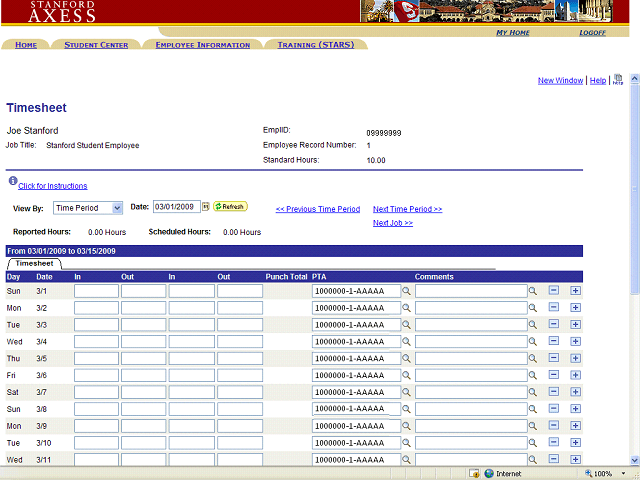Click the info icon beside Click for Instructions

(x=12, y=182)
